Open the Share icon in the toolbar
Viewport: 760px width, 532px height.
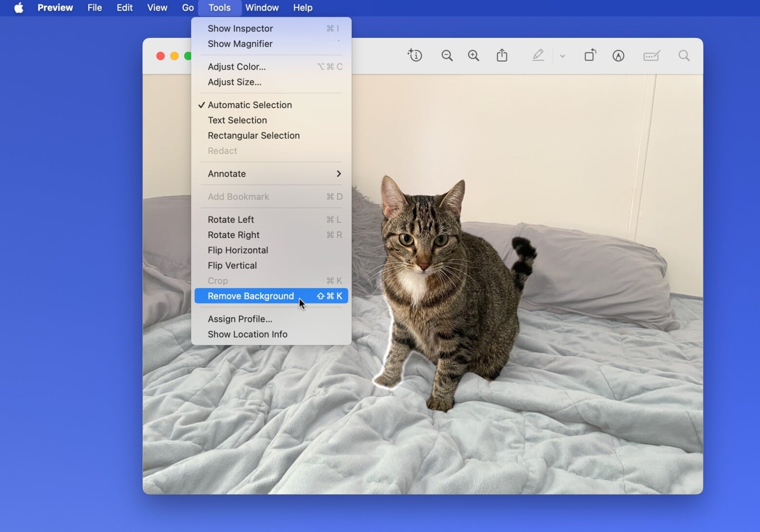coord(502,56)
